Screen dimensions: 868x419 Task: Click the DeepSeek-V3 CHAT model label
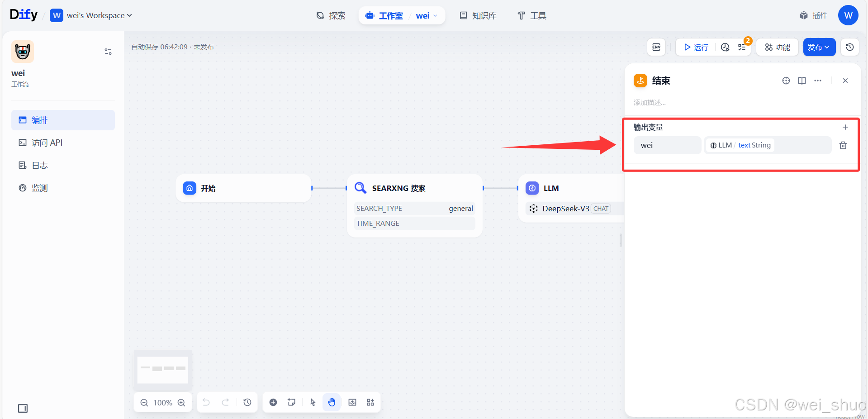click(571, 209)
